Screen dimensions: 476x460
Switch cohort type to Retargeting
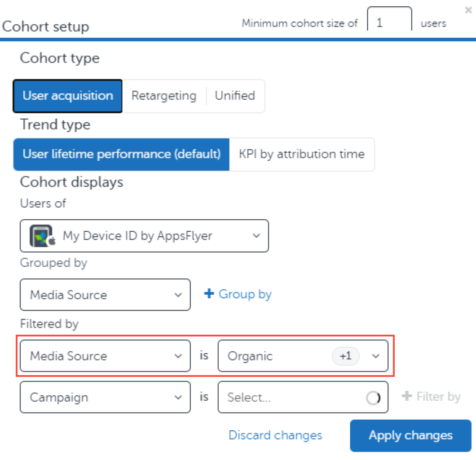coord(163,96)
